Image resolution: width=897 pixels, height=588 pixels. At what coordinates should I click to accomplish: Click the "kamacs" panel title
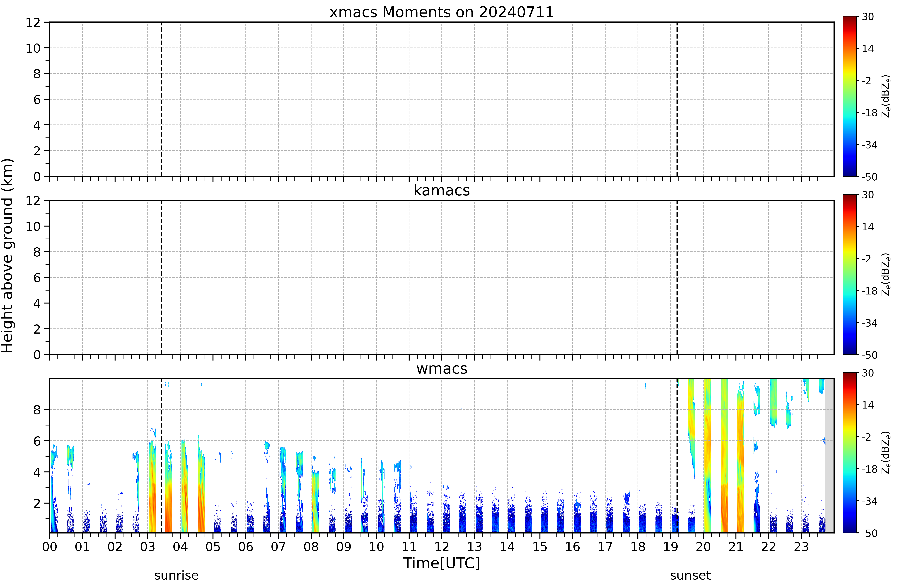[442, 190]
